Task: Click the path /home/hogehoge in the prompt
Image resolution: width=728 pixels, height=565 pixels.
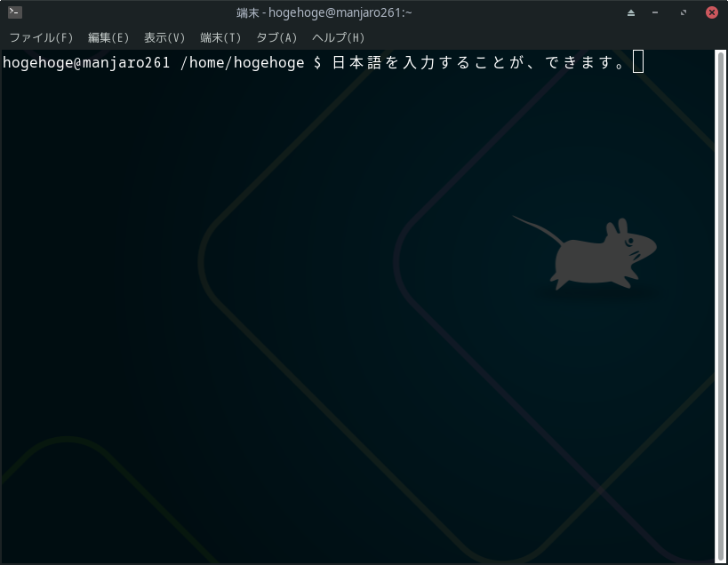Action: (242, 62)
